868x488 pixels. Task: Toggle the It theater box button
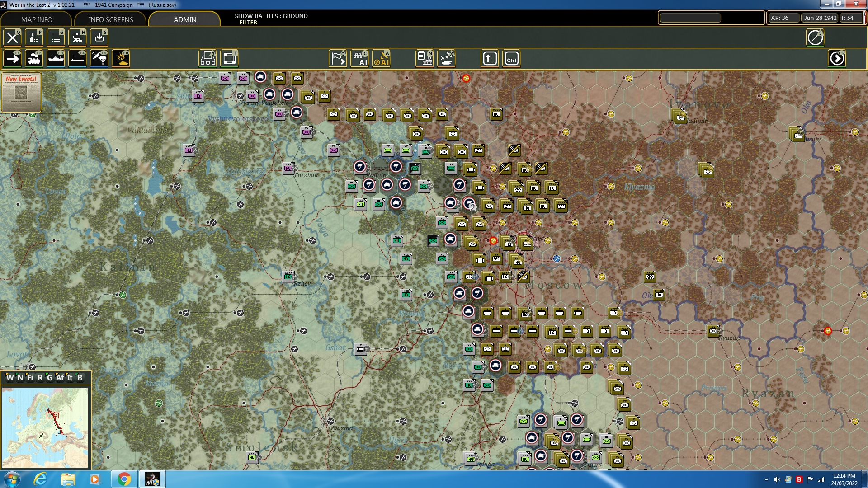[x=70, y=378]
